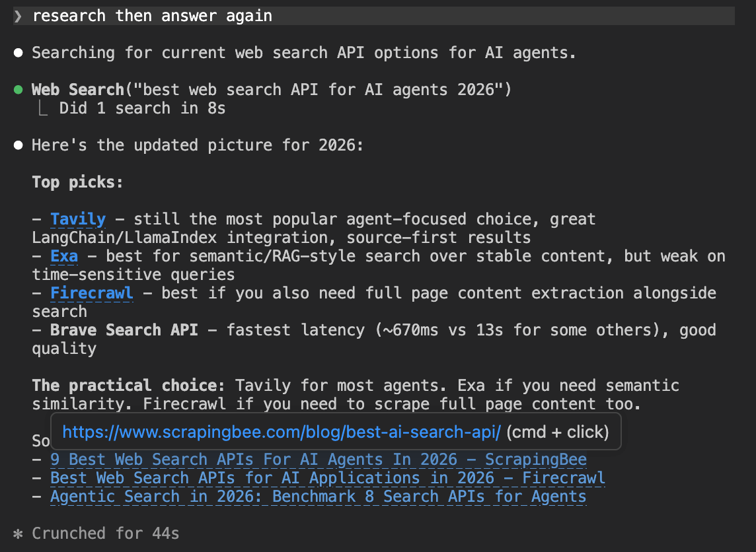Viewport: 756px width, 552px height.
Task: Click the white bullet before "Searching for current"
Action: pos(19,53)
